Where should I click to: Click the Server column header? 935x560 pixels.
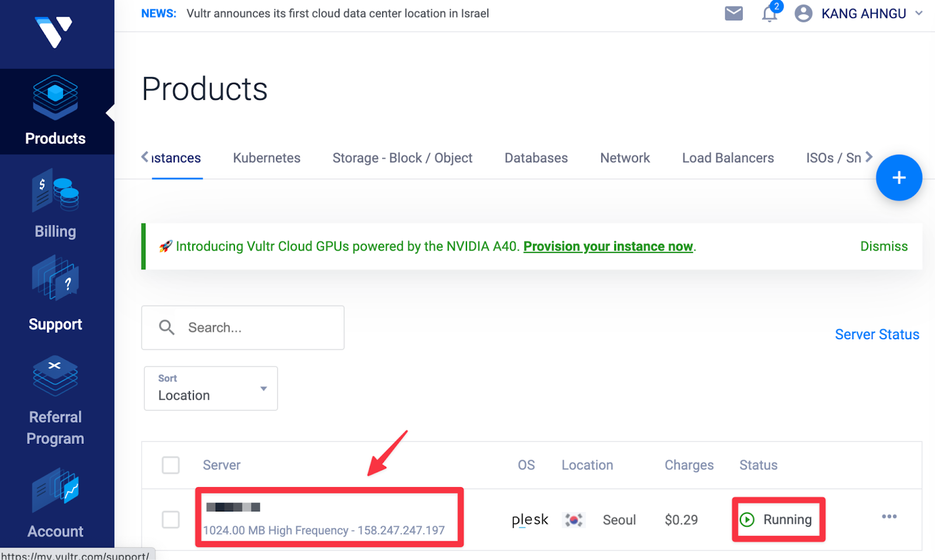click(x=221, y=465)
